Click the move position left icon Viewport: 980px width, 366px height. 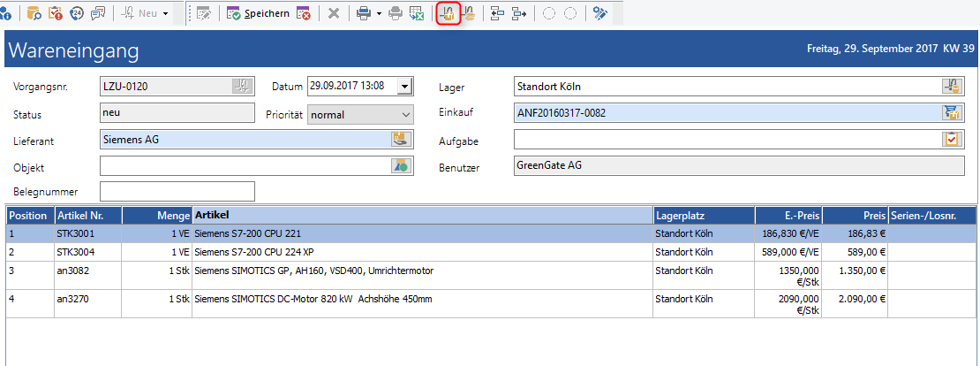pos(497,13)
